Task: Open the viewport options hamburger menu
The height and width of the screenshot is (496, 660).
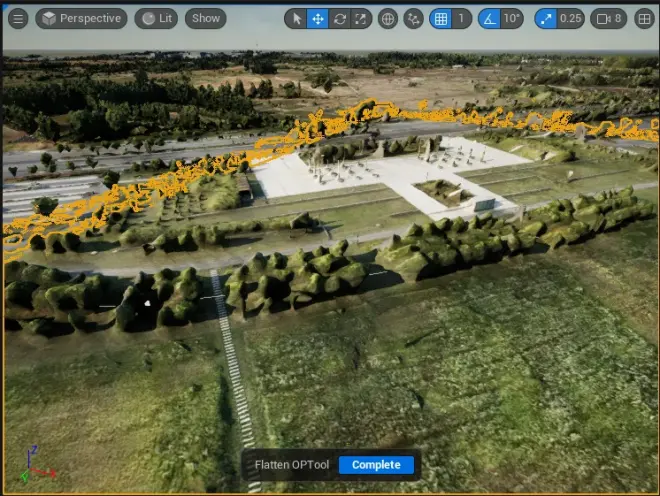Action: [18, 19]
